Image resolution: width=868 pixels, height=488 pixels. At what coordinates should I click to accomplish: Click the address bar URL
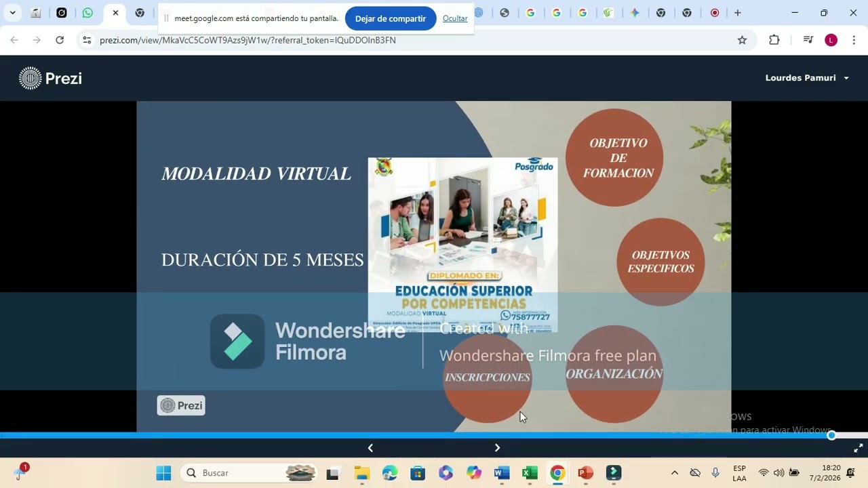pos(248,40)
